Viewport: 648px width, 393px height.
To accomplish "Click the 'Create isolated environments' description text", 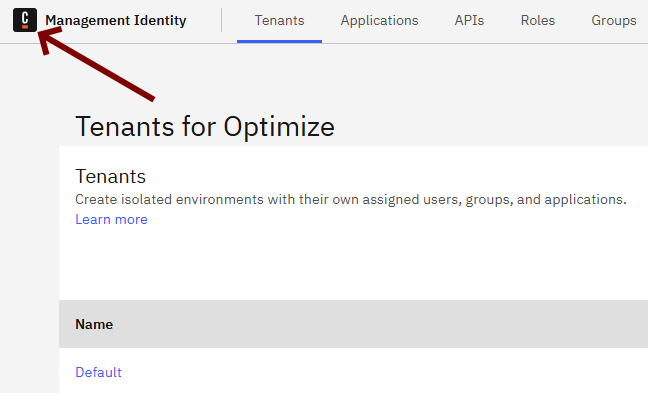I will pos(351,200).
